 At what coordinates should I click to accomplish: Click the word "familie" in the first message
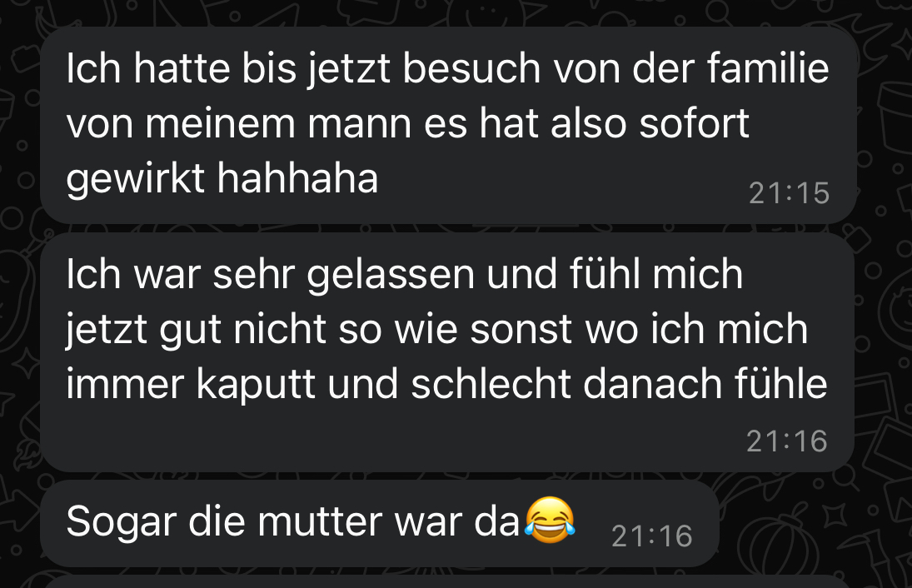(x=768, y=68)
